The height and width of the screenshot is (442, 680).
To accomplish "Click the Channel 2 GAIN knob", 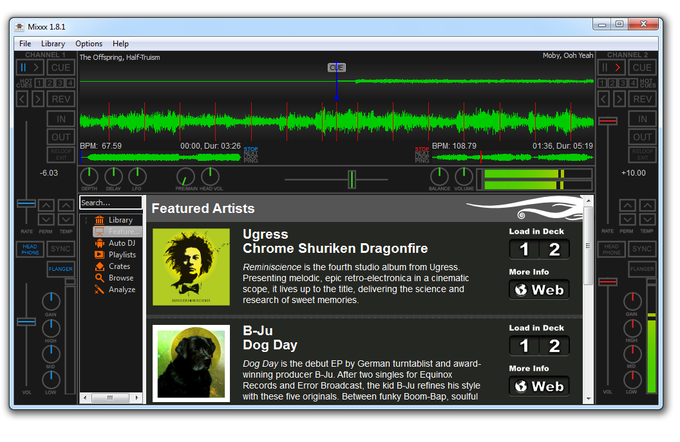I will 632,301.
